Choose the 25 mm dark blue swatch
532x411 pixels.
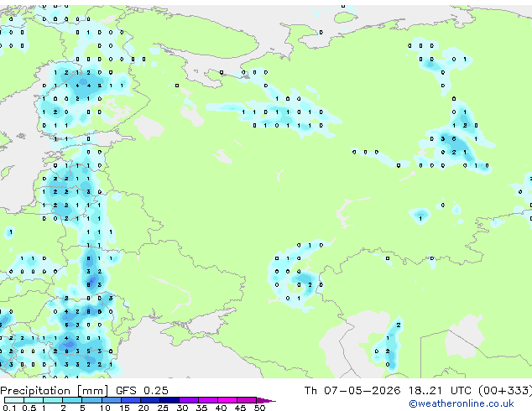(170, 400)
